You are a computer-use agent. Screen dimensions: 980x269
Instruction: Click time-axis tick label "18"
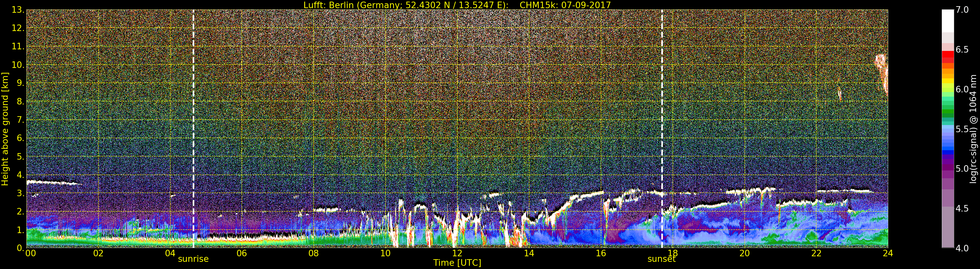click(x=673, y=253)
